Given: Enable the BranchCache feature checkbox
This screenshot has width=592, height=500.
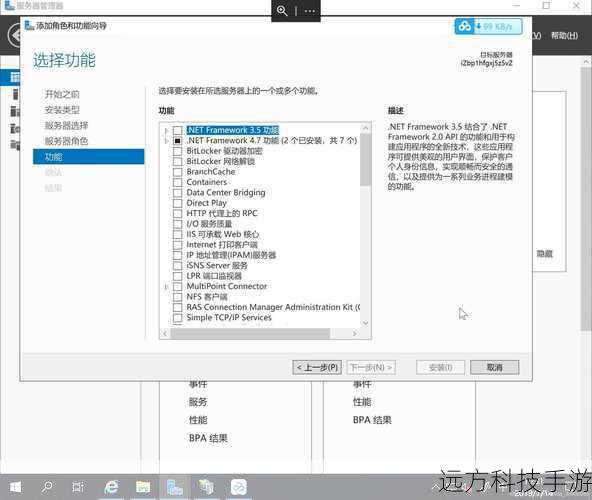Looking at the screenshot, I should click(x=177, y=172).
